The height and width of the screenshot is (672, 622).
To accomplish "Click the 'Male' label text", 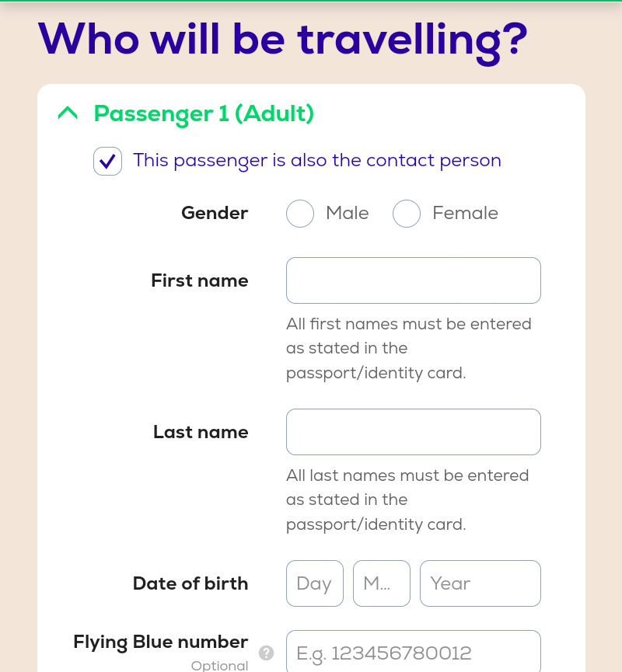I will click(348, 213).
